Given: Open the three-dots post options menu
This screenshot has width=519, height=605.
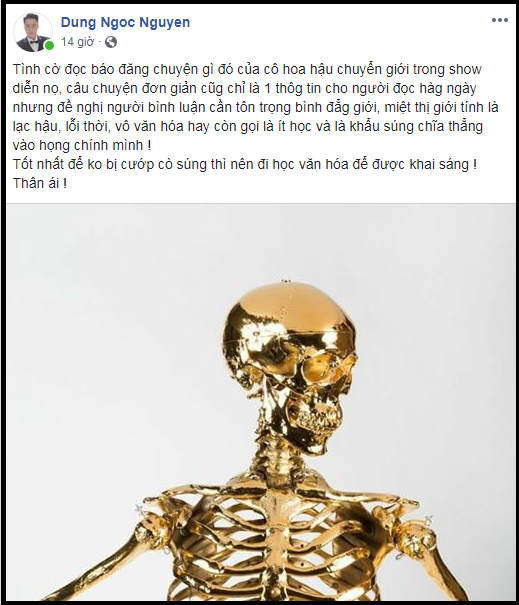Looking at the screenshot, I should (x=499, y=21).
